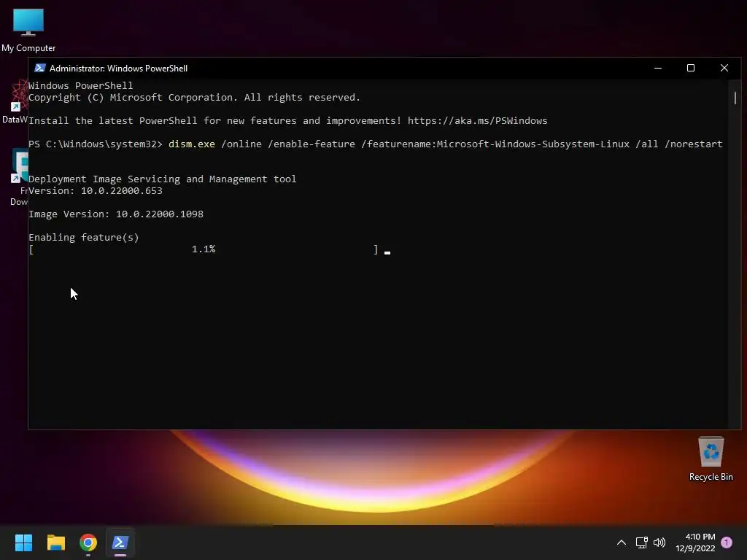The width and height of the screenshot is (747, 560).
Task: Show hidden system tray icons
Action: click(x=622, y=542)
